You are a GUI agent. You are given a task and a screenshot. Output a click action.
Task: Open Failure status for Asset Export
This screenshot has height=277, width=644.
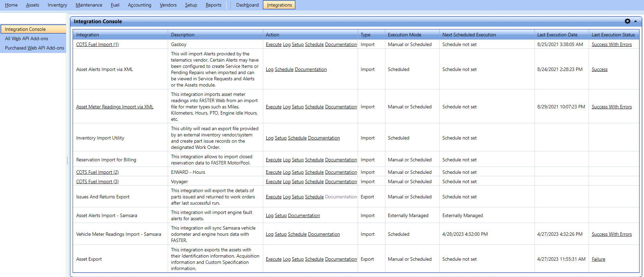tap(598, 259)
